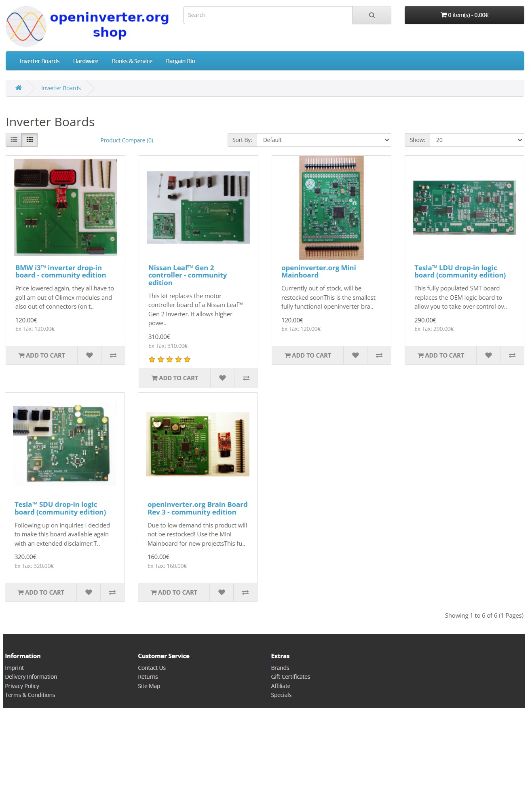Click the openinverter.org shop logo
The image size is (532, 809).
coord(88,26)
